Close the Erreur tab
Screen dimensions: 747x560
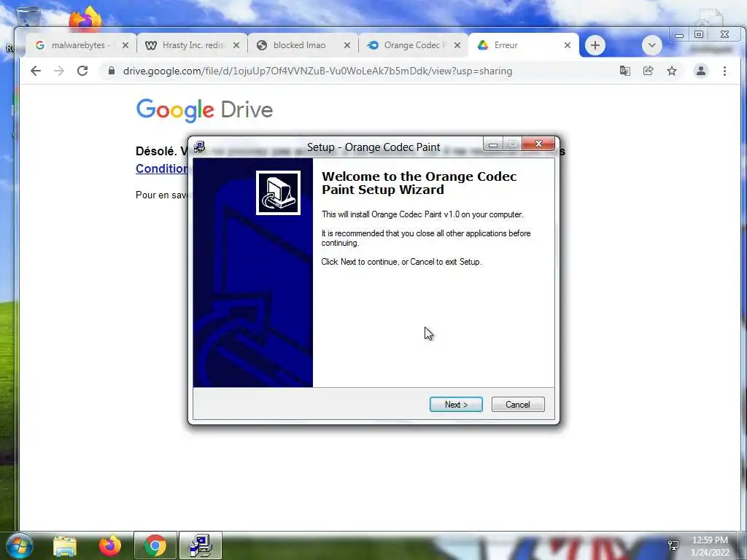click(x=568, y=45)
